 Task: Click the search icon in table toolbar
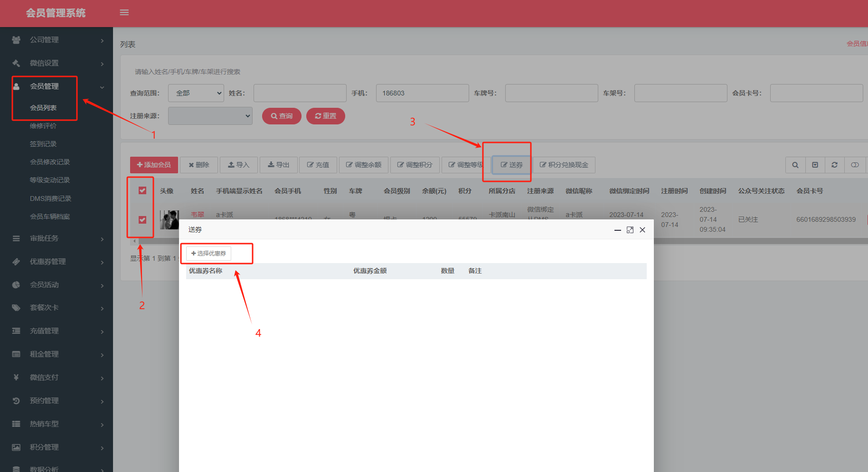coord(795,165)
